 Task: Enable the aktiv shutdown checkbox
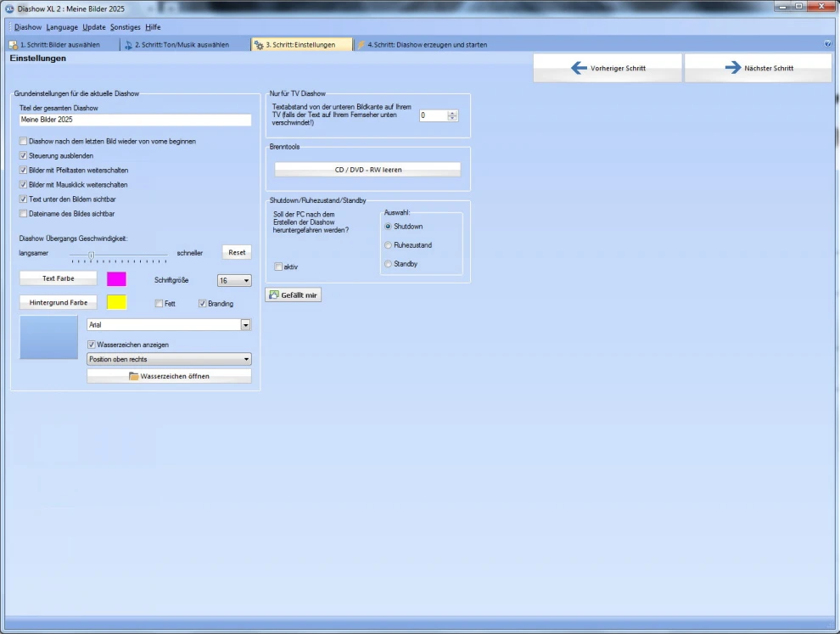[278, 267]
